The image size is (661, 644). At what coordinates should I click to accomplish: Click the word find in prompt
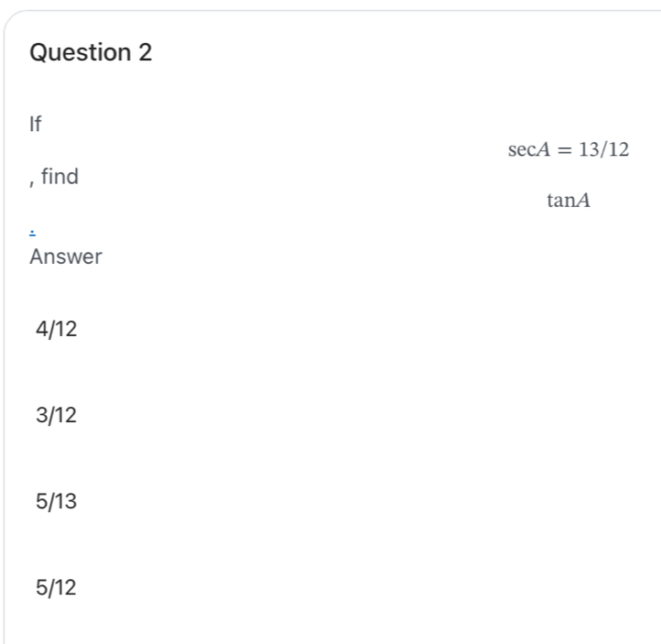[60, 177]
